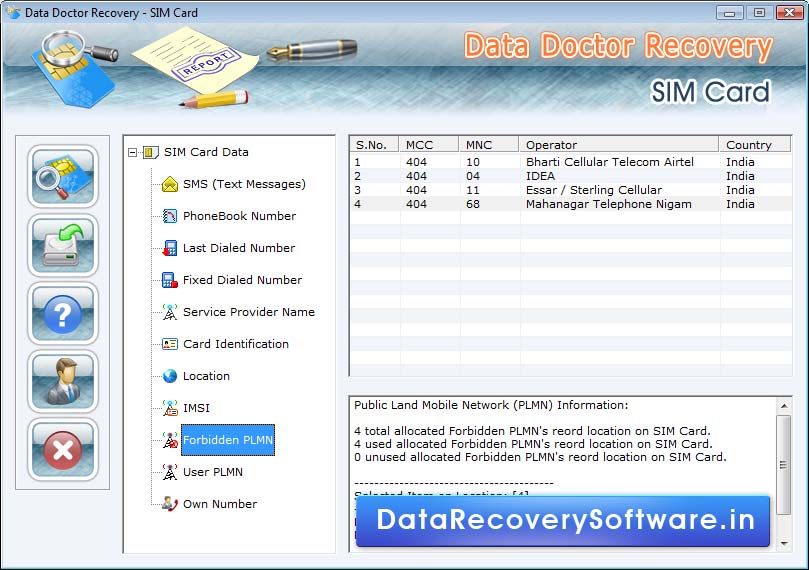Click the SIM Card Data root icon

coord(150,152)
